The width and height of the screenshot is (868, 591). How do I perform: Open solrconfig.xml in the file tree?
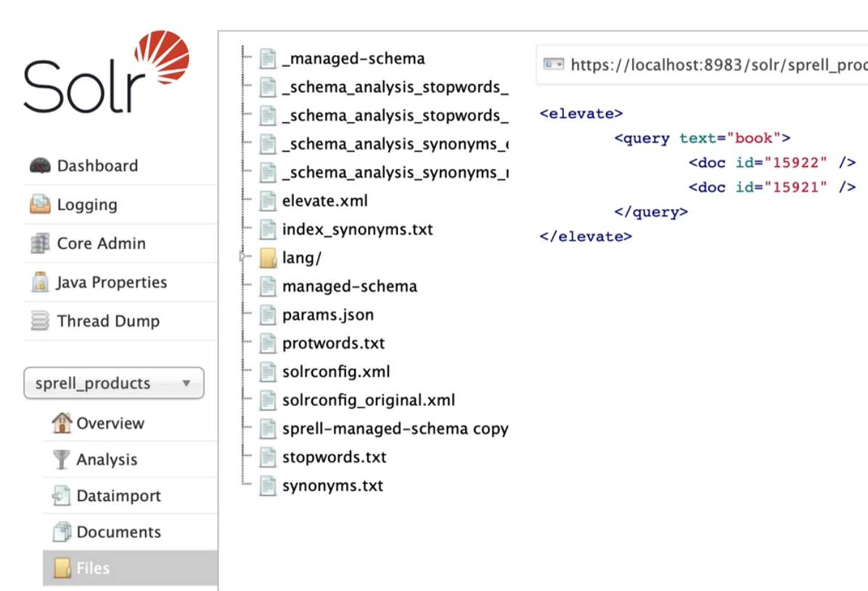tap(335, 372)
